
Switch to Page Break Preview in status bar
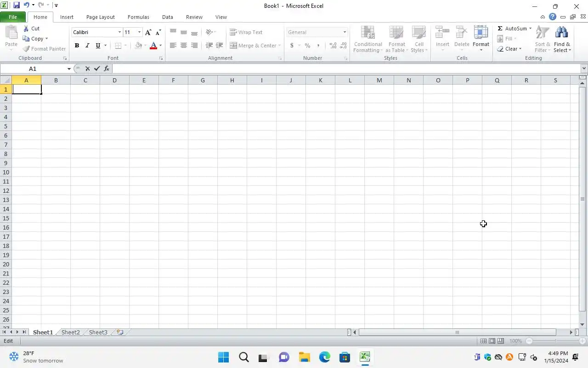coord(501,341)
